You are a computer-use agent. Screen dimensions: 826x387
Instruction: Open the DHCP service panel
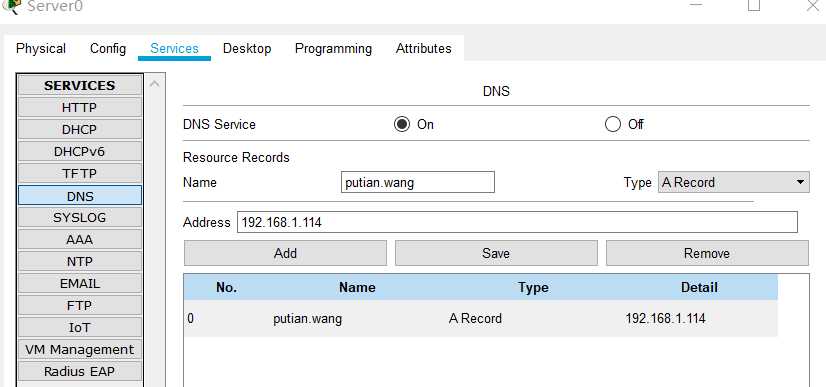pos(80,130)
